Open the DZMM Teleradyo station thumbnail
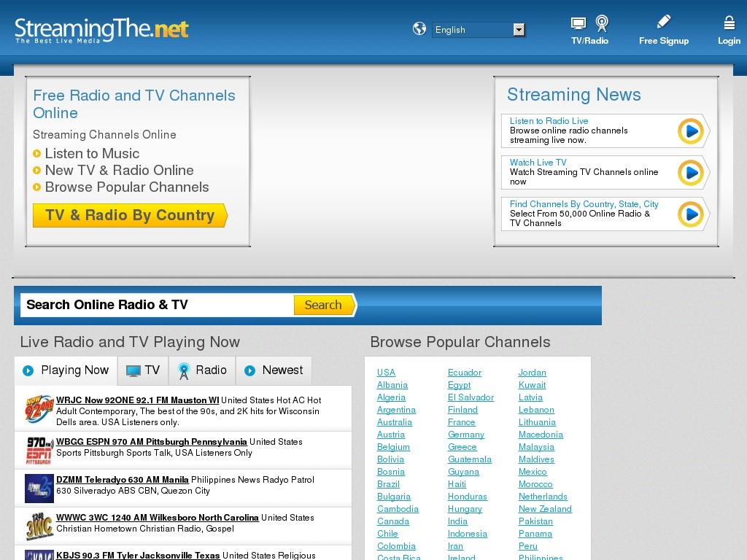Viewport: 747px width, 560px height. [39, 488]
